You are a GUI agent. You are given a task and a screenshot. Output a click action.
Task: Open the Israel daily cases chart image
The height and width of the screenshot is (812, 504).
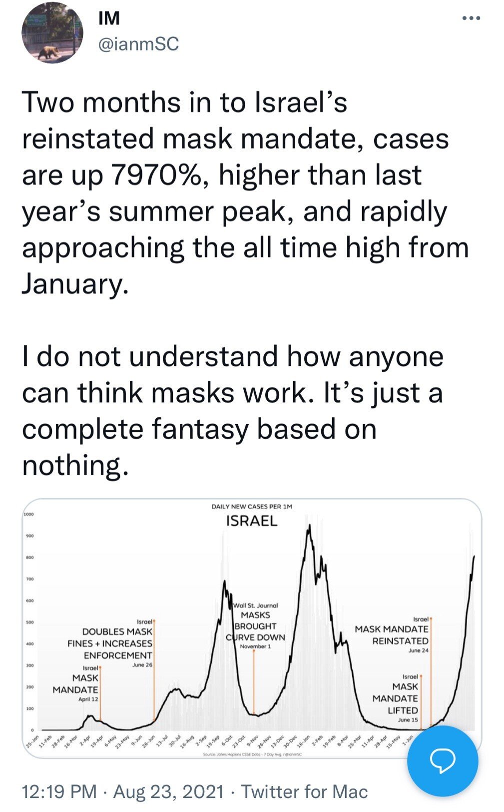[x=252, y=628]
